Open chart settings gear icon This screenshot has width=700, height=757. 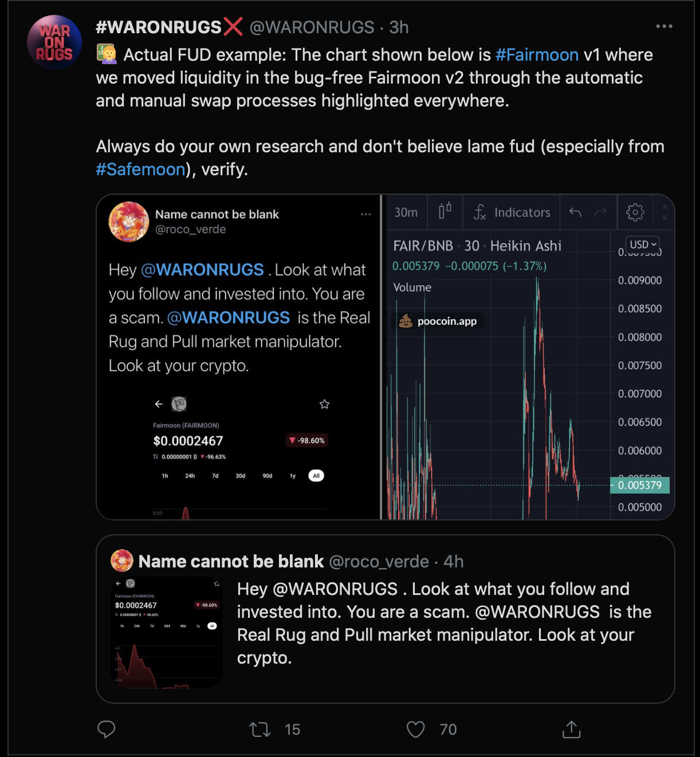635,212
